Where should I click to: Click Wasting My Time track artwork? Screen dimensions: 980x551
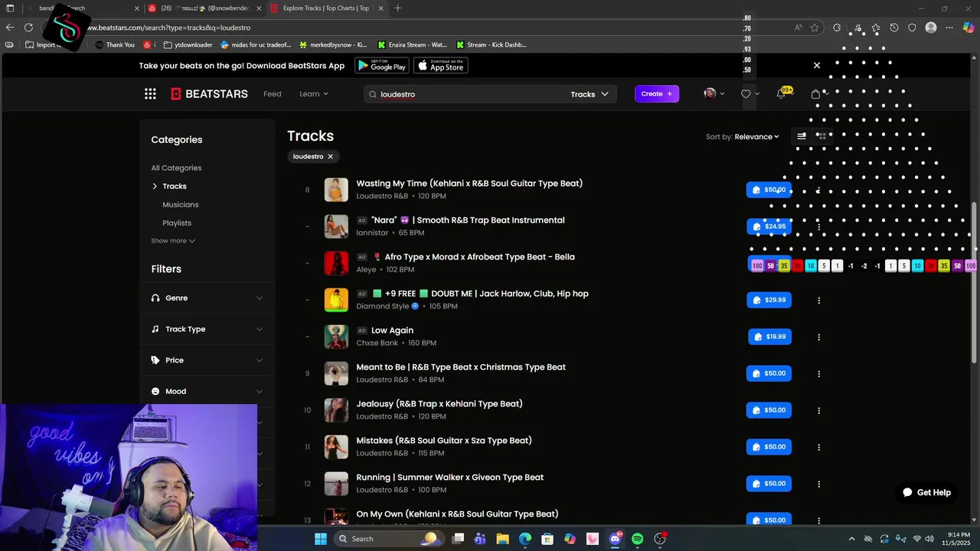(x=336, y=190)
